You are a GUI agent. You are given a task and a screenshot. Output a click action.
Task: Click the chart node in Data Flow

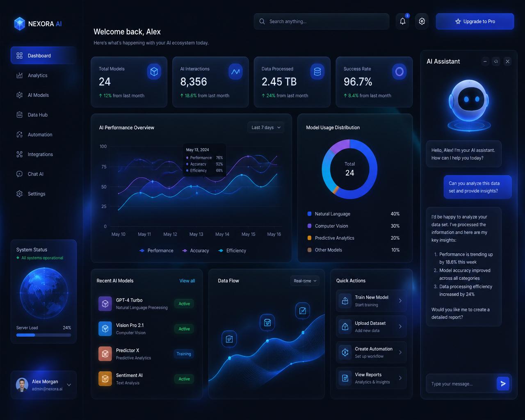[x=303, y=310]
